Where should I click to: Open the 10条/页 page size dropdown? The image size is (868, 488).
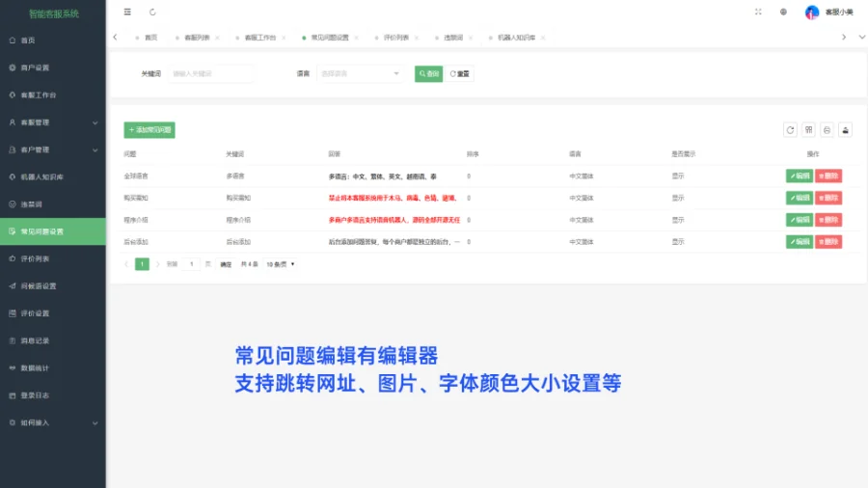click(281, 263)
